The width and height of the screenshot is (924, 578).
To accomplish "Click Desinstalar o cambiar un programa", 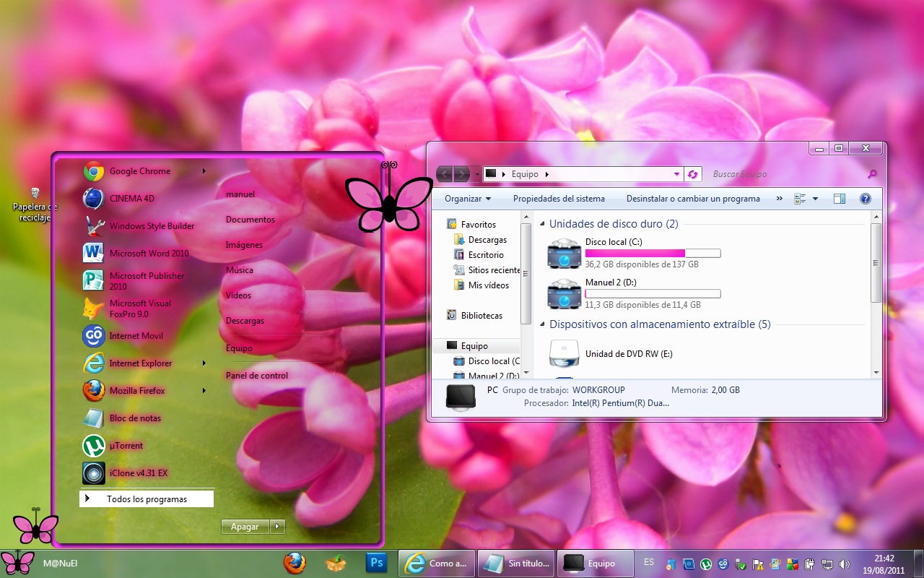I will pos(693,198).
